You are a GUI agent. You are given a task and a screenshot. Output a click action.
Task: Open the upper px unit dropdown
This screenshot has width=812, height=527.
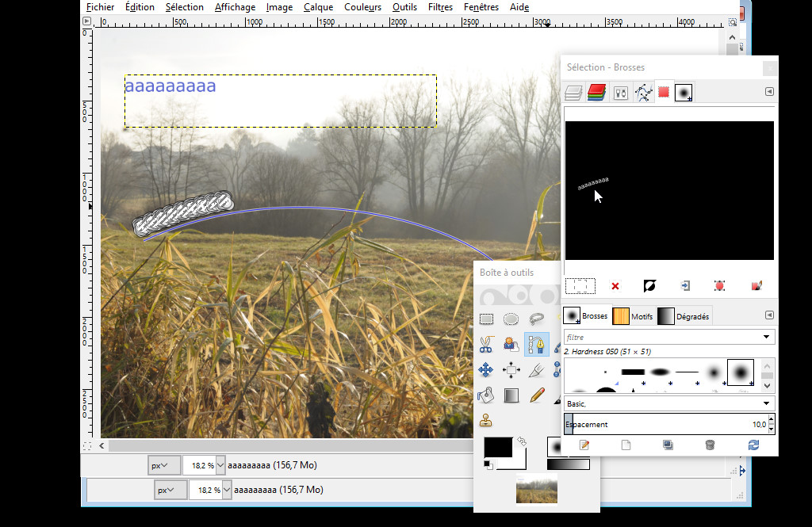pyautogui.click(x=164, y=465)
